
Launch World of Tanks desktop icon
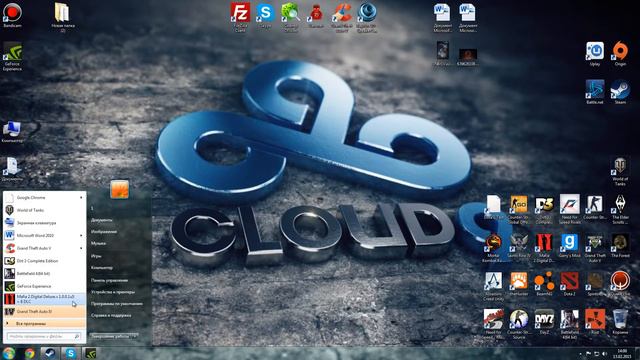tap(620, 171)
